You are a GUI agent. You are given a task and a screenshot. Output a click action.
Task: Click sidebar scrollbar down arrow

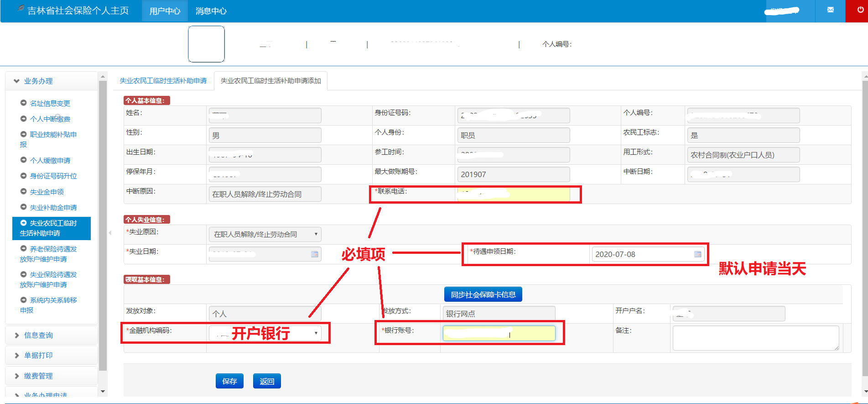pos(103,391)
